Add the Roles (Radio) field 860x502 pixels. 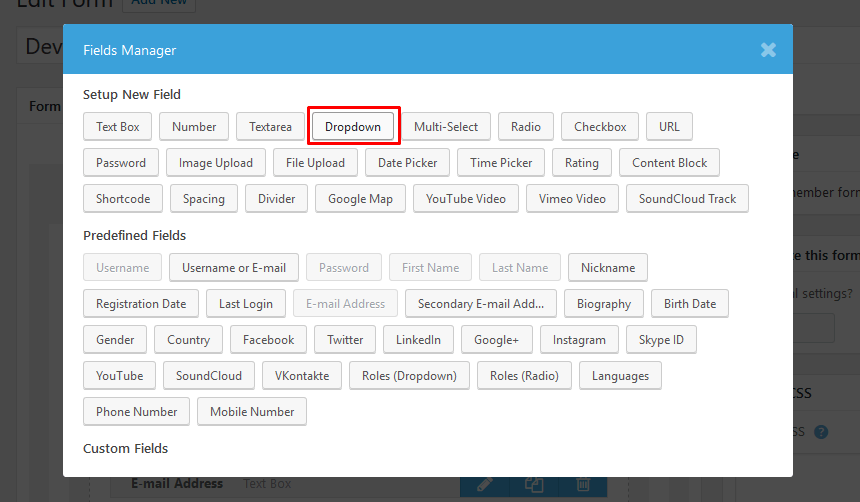click(x=524, y=376)
